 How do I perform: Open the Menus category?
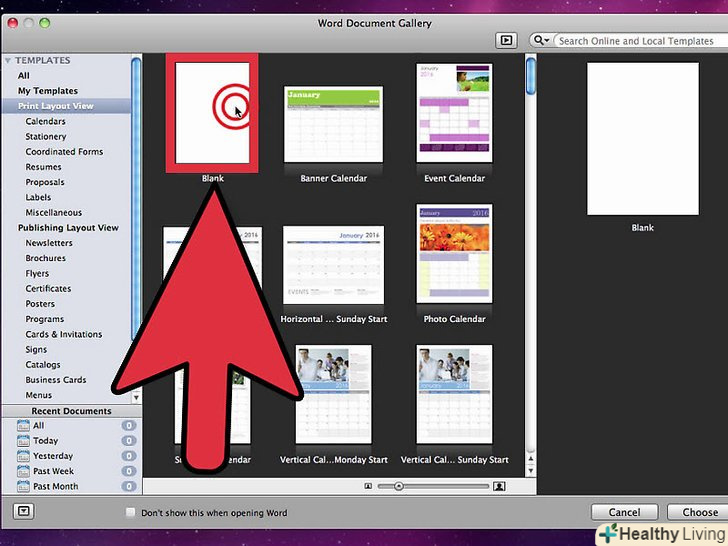click(x=39, y=395)
